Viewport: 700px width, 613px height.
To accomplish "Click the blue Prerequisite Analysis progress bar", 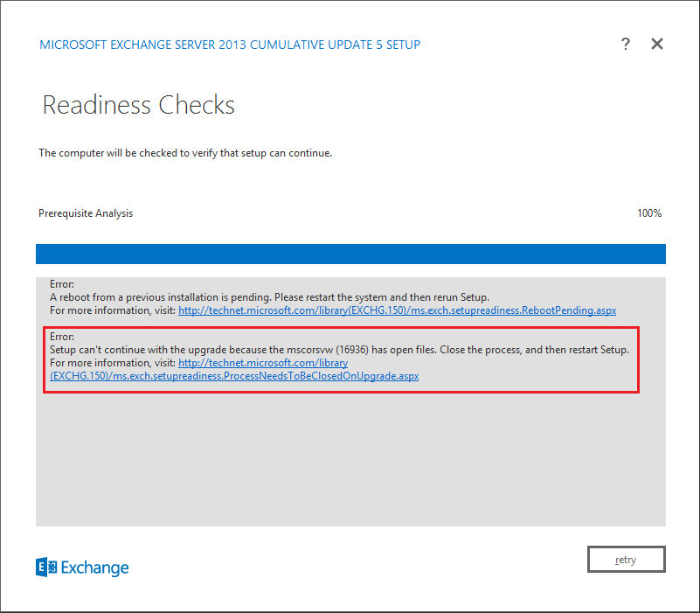I will (x=350, y=254).
